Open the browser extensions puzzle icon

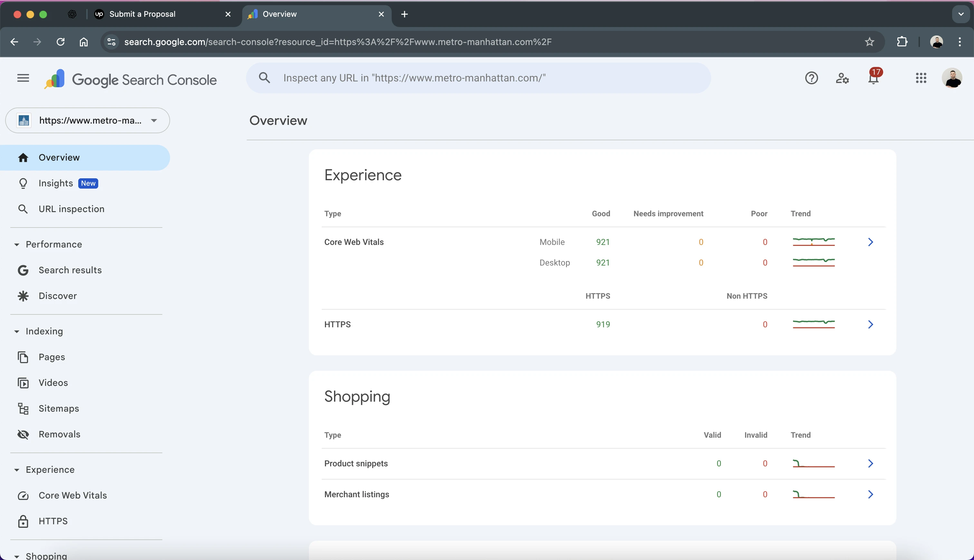(902, 42)
